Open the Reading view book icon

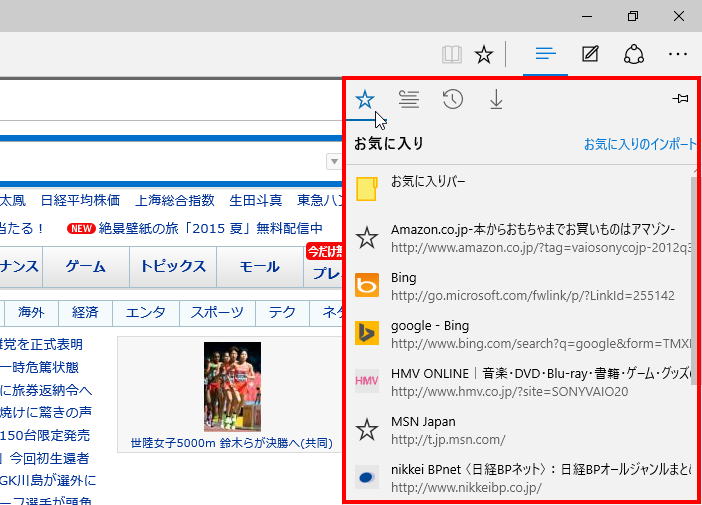pos(452,54)
